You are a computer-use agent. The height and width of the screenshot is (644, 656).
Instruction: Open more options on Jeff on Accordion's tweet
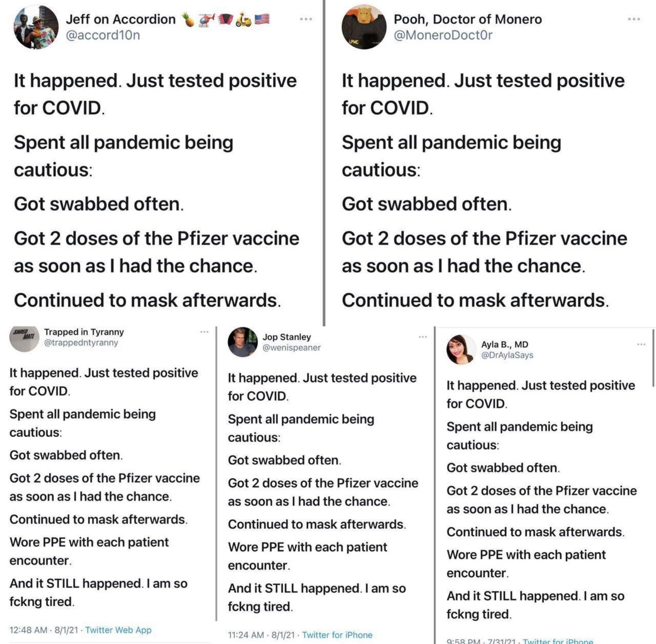[x=306, y=19]
